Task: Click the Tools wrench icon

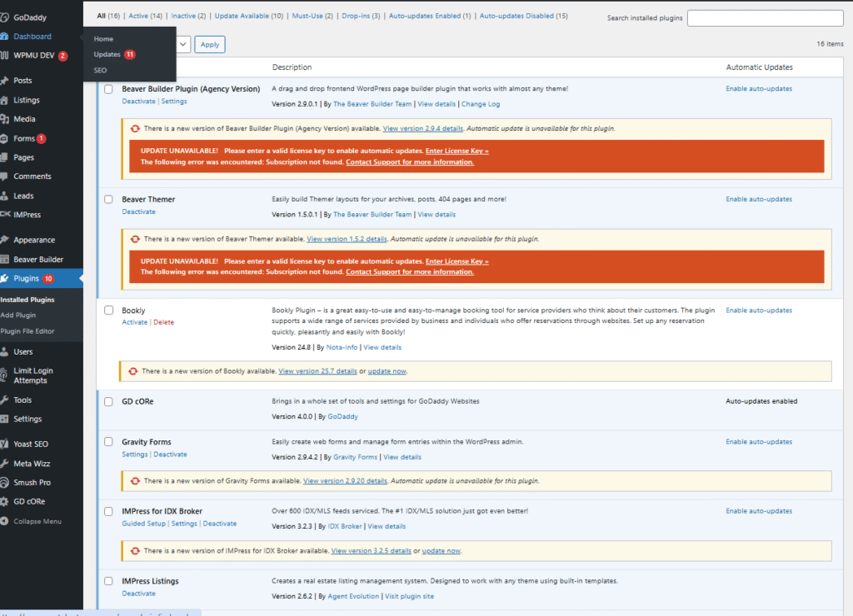Action: (4, 400)
